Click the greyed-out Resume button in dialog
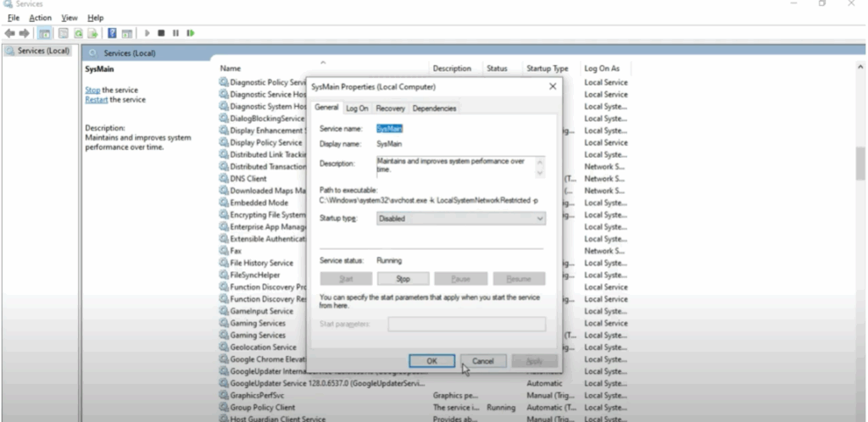 (519, 279)
